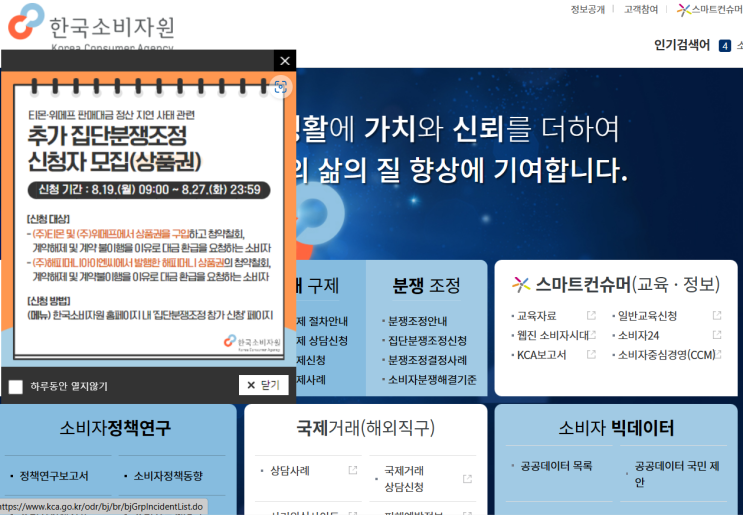Open the KCA보고서 link
Viewport: 743px width, 515px height.
point(541,355)
